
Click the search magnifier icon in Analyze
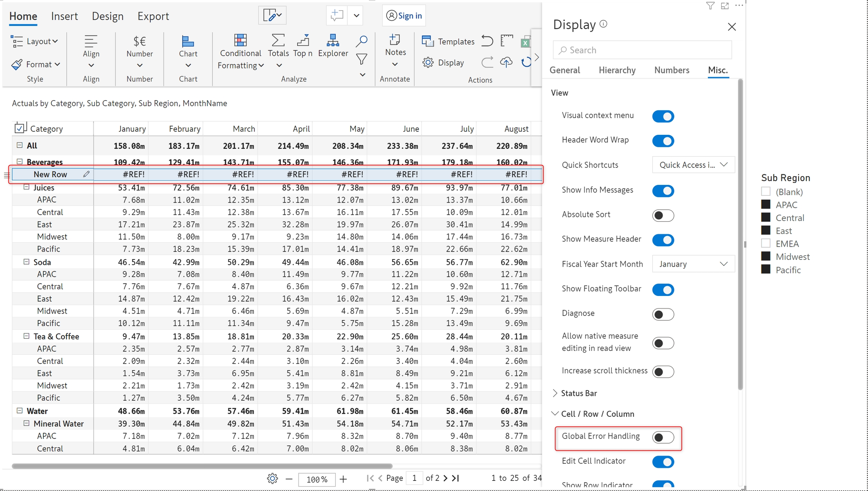(x=361, y=41)
